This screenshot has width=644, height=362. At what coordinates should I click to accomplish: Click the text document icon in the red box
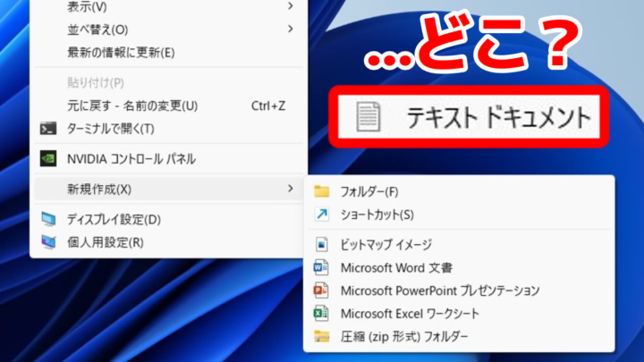pyautogui.click(x=368, y=116)
